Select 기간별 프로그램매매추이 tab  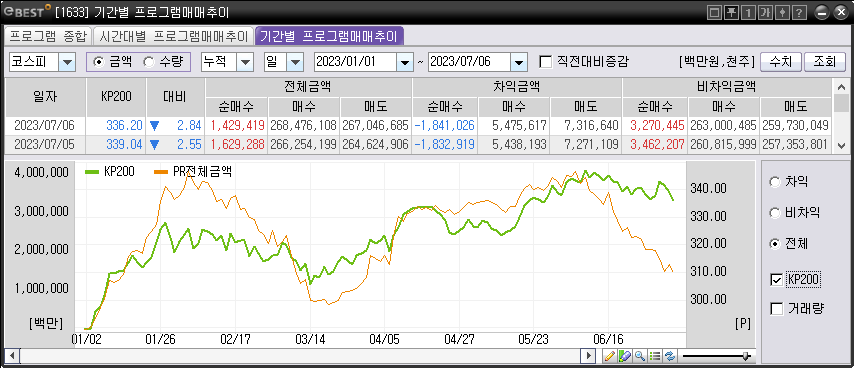pyautogui.click(x=329, y=36)
